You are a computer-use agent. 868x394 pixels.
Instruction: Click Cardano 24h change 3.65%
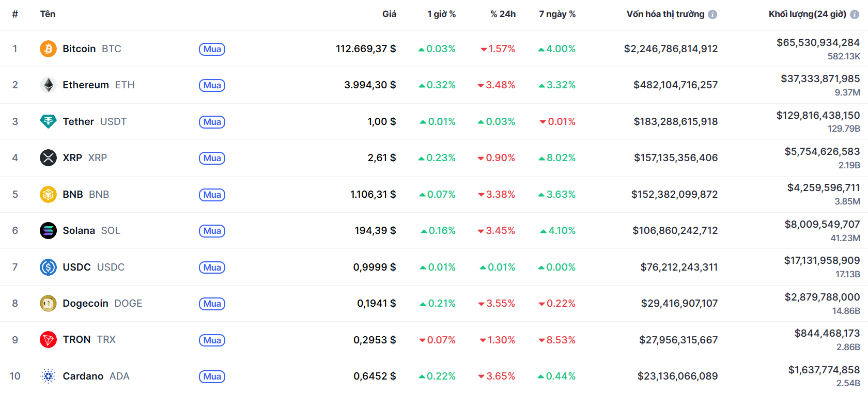[497, 376]
